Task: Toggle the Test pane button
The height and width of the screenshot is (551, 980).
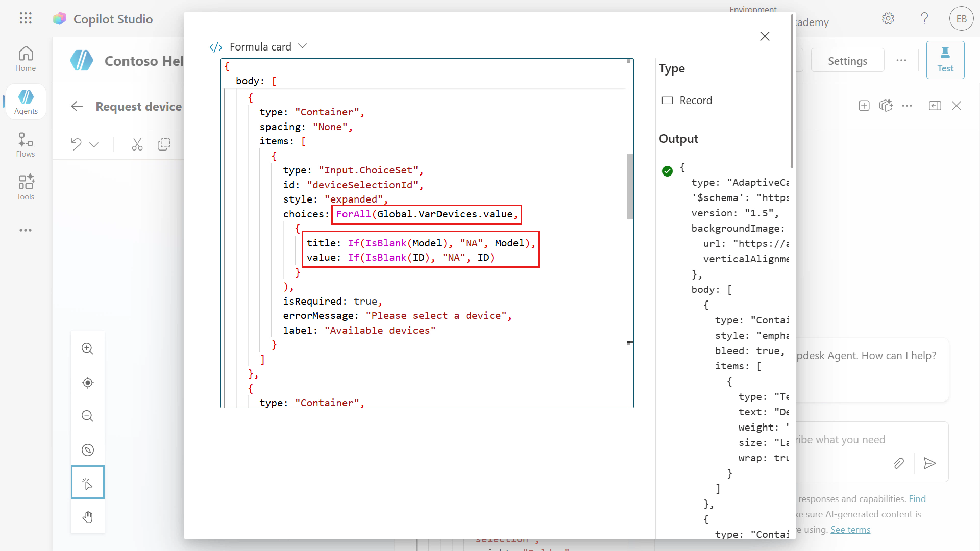Action: click(945, 60)
